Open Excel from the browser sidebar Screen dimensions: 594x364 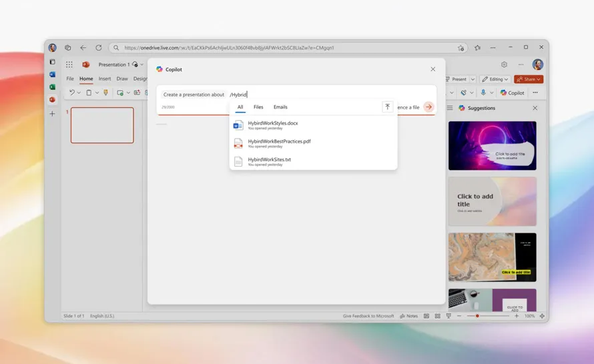52,87
